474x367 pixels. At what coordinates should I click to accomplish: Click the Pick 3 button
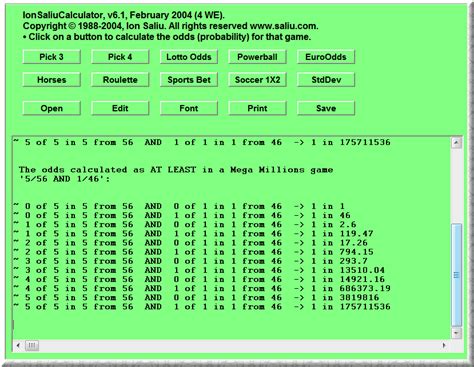pos(51,57)
